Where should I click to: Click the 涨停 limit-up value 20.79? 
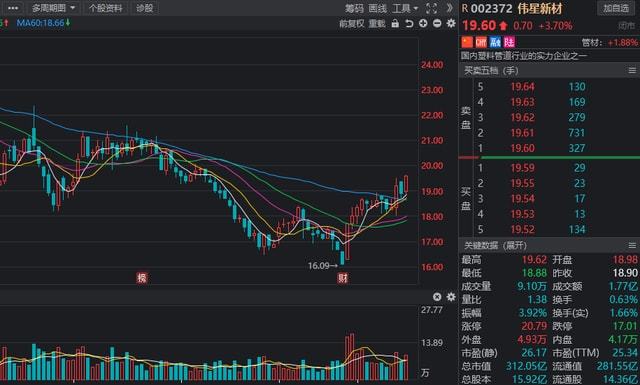point(534,326)
